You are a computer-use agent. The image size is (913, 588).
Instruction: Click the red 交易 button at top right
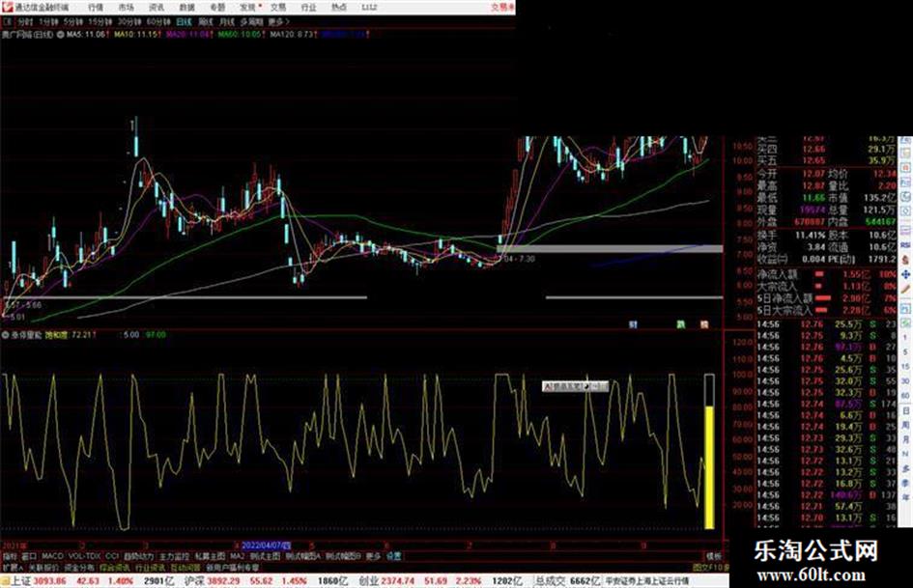tap(502, 8)
